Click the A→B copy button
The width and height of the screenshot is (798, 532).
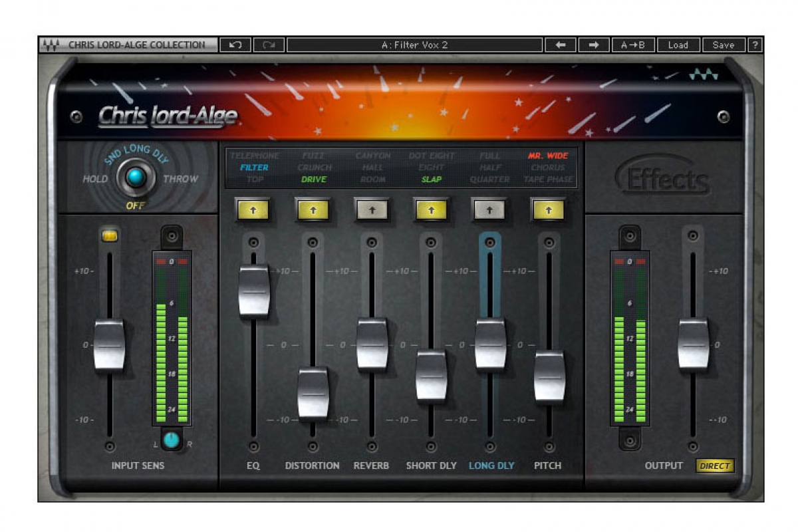pos(633,45)
